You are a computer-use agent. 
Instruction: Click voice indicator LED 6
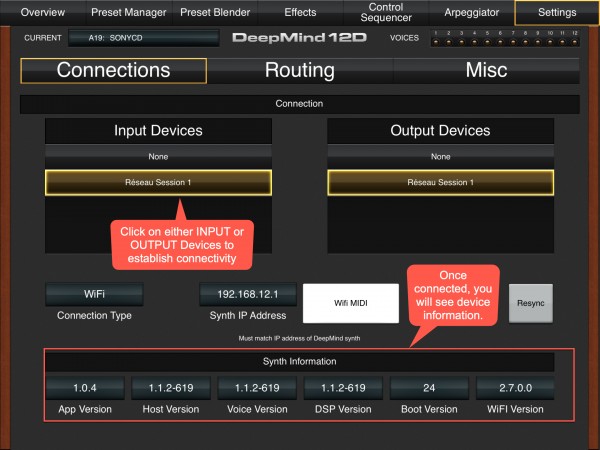[500, 42]
